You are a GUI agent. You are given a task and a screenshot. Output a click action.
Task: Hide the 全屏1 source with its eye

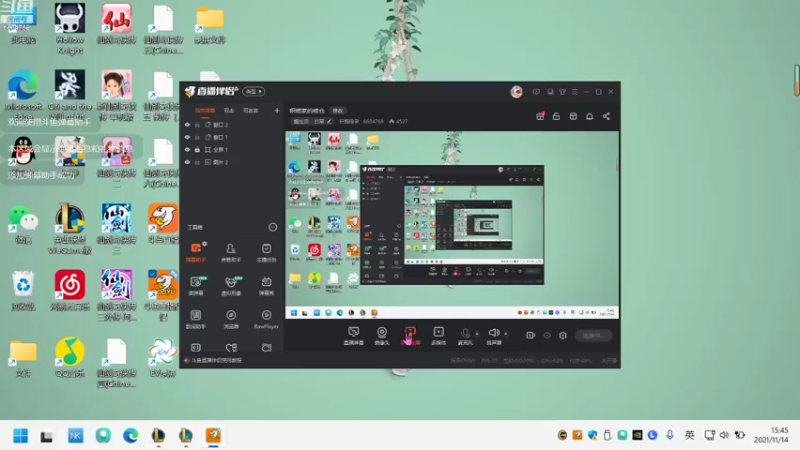pyautogui.click(x=187, y=149)
